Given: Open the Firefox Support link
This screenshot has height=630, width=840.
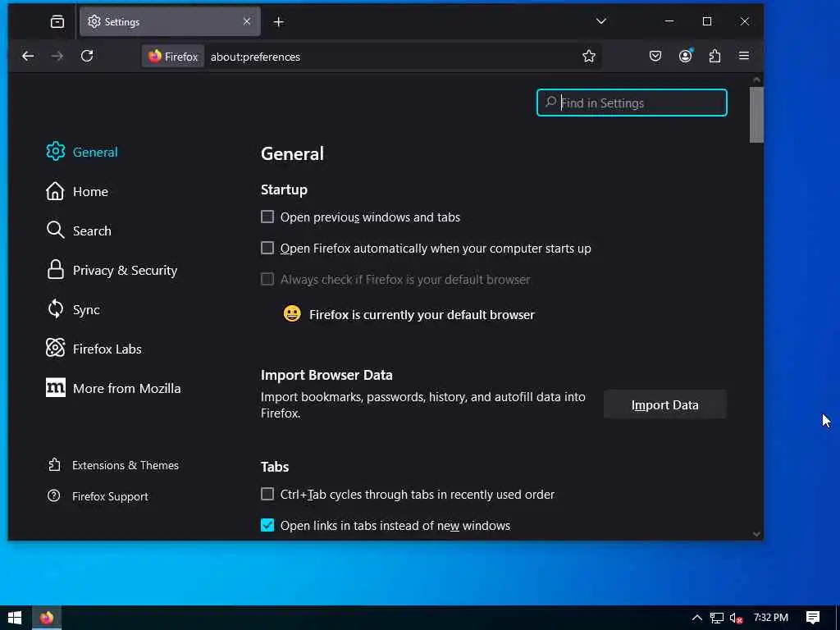Looking at the screenshot, I should (x=98, y=496).
